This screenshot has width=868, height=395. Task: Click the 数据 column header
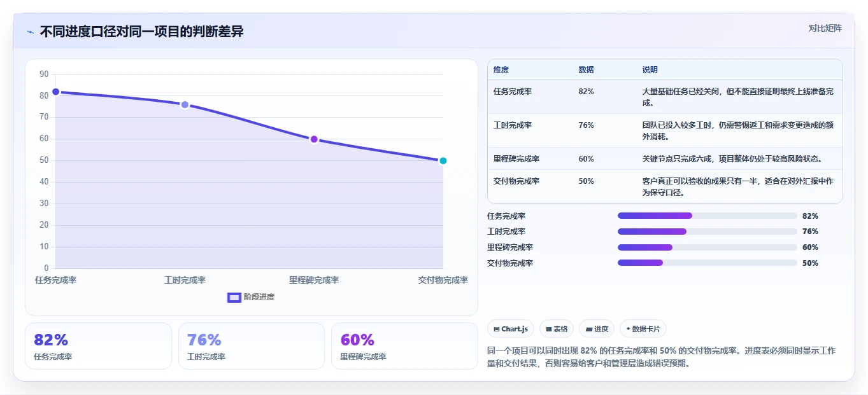coord(586,70)
